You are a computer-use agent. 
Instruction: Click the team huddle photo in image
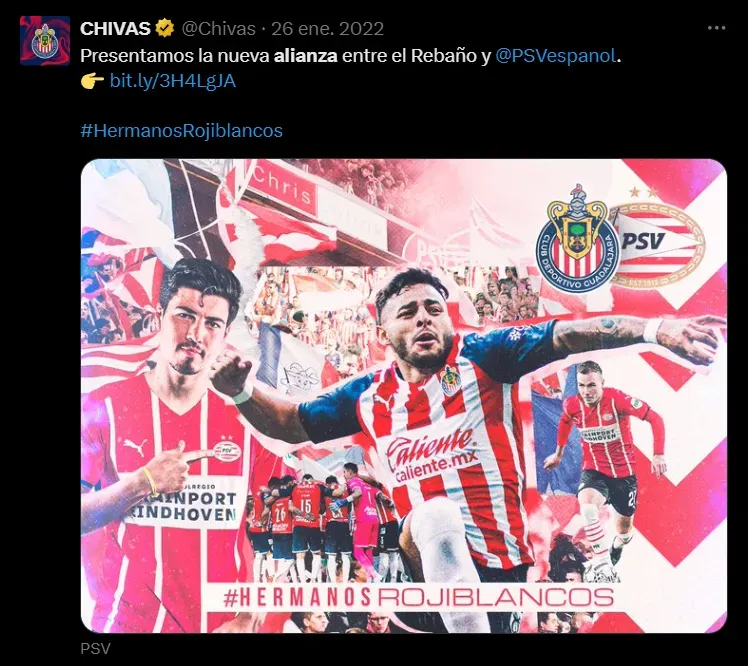click(x=320, y=519)
